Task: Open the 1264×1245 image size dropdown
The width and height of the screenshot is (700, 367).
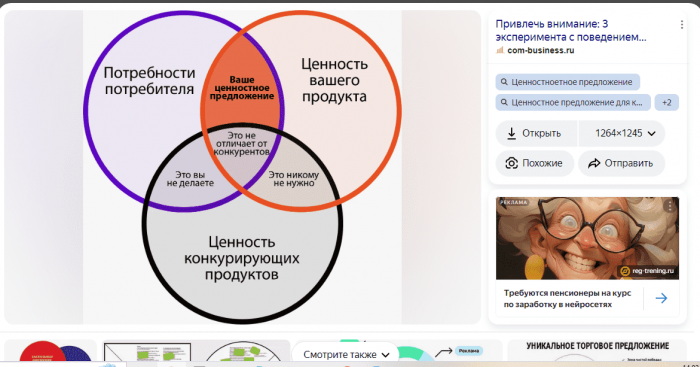Action: (x=622, y=133)
